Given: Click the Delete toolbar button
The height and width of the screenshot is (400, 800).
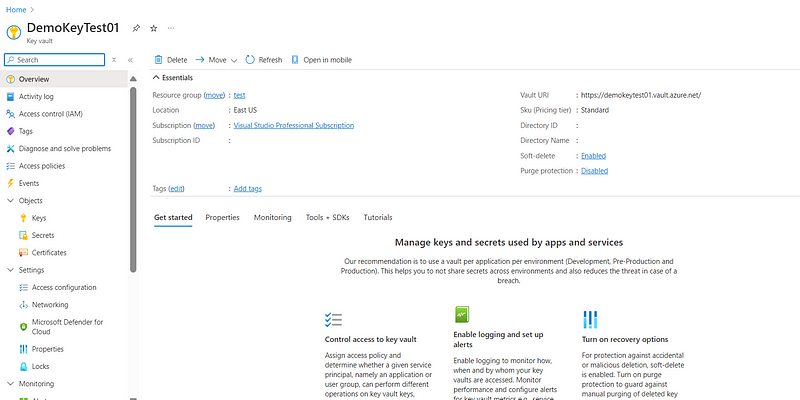Looking at the screenshot, I should tap(171, 60).
